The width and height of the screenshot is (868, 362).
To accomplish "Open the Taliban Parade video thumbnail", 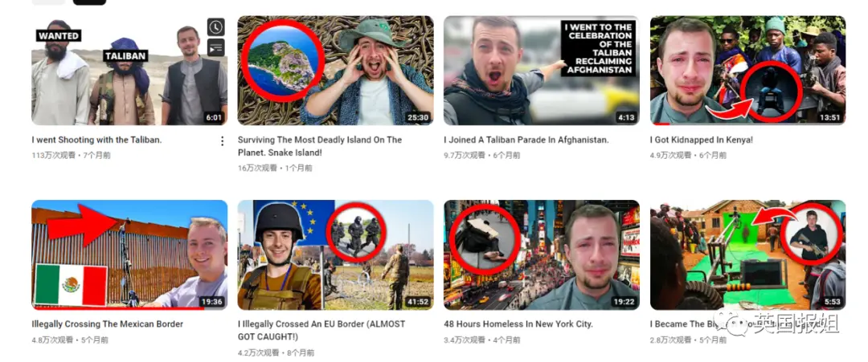I will 542,70.
